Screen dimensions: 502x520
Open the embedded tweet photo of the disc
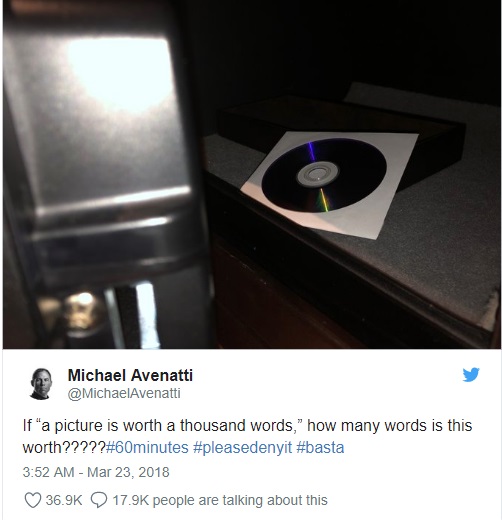252,174
